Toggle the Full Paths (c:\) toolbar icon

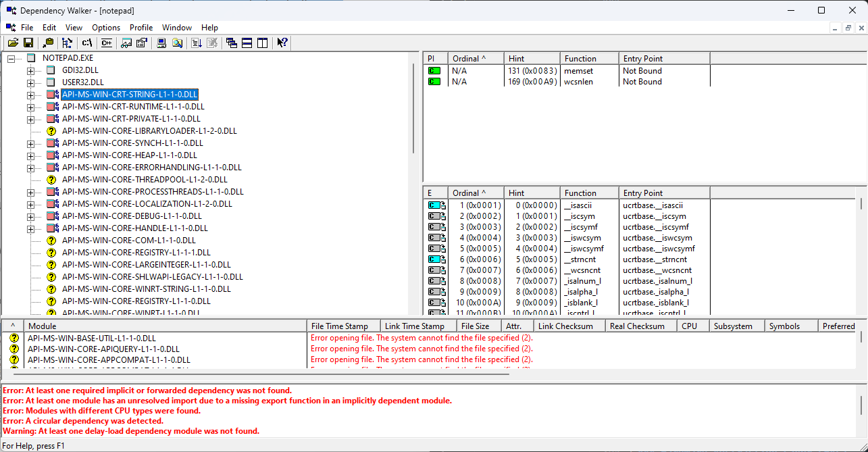click(x=87, y=43)
